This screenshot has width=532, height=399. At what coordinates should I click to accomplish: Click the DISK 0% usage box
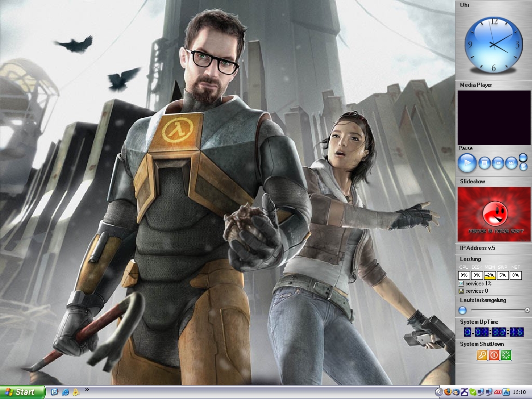477,275
